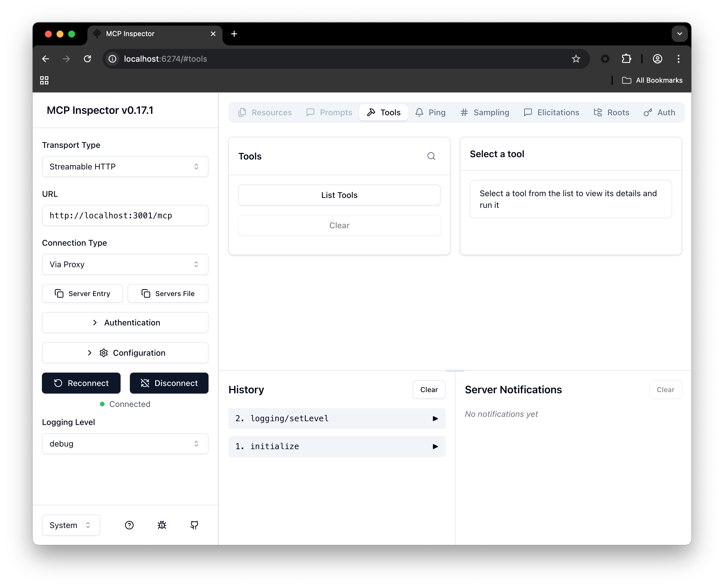The width and height of the screenshot is (724, 588).
Task: Bookmark page with the star icon
Action: (x=576, y=59)
